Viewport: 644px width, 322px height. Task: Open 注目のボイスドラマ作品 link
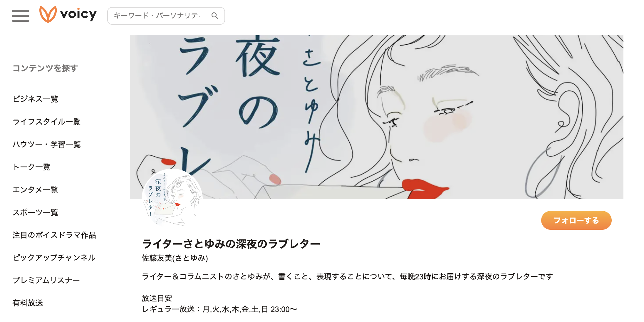tap(54, 235)
